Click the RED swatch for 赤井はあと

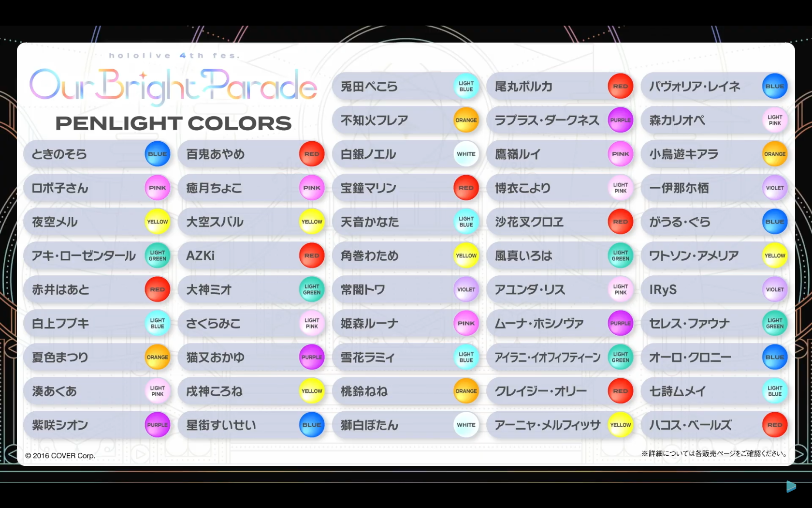[158, 289]
